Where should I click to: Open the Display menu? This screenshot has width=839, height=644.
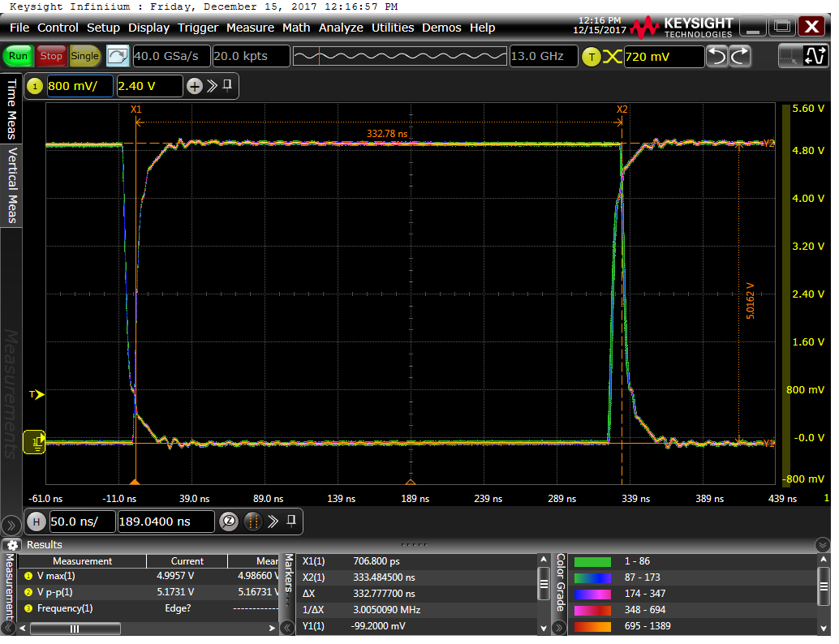(148, 28)
